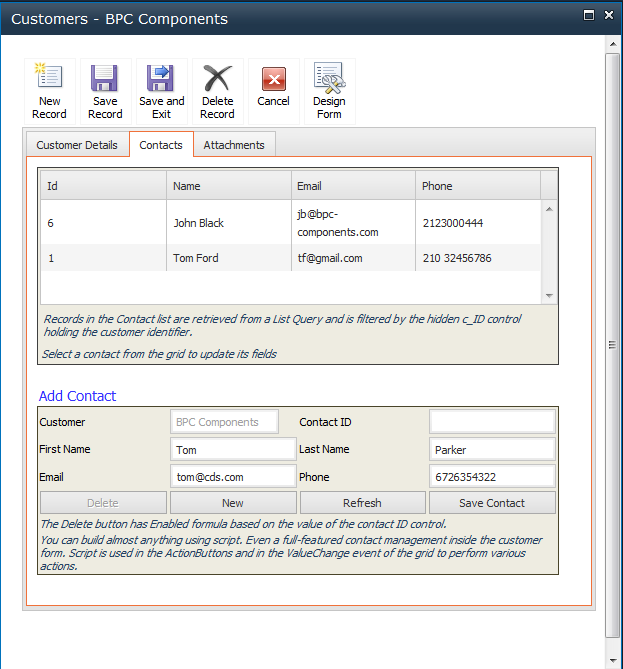
Task: Click the Id cell showing 6
Action: 103,223
